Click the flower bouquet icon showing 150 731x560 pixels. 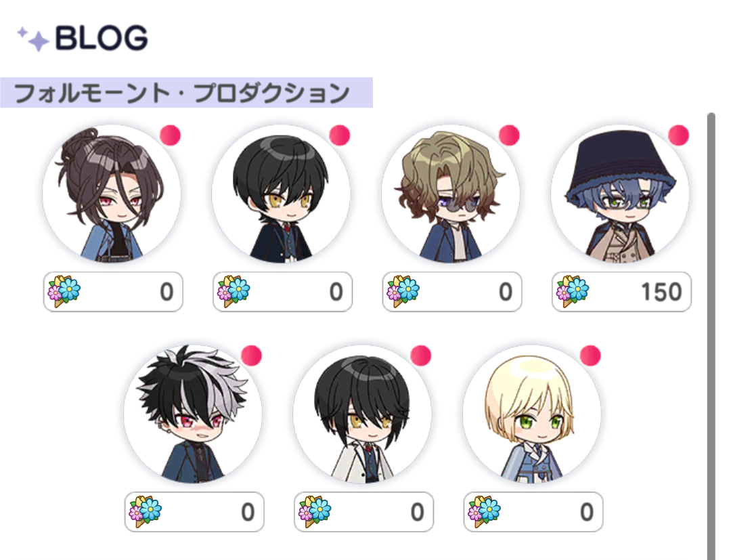[x=573, y=291]
